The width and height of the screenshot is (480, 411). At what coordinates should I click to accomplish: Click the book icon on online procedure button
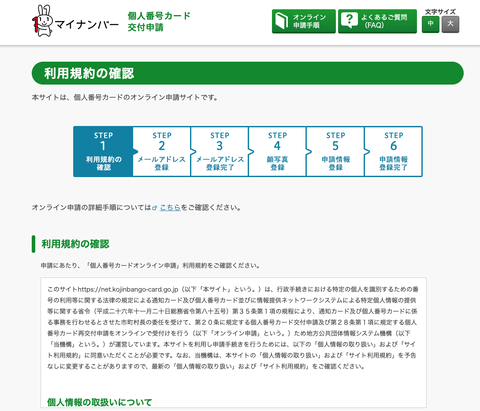click(282, 21)
